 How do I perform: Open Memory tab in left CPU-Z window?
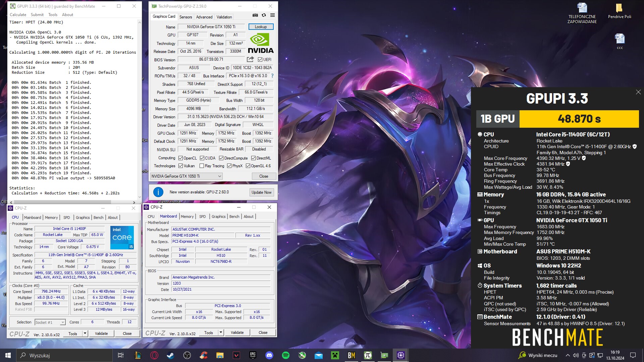click(51, 218)
